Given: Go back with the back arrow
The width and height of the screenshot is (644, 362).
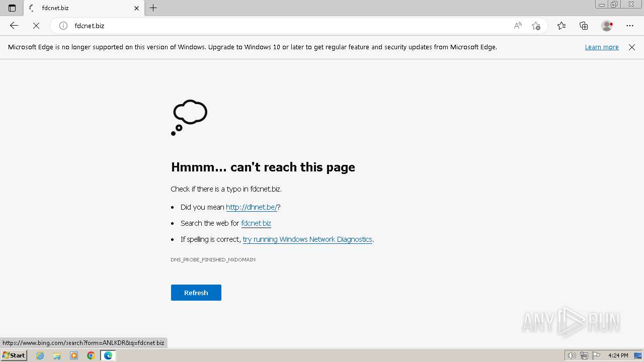Looking at the screenshot, I should pos(14,26).
